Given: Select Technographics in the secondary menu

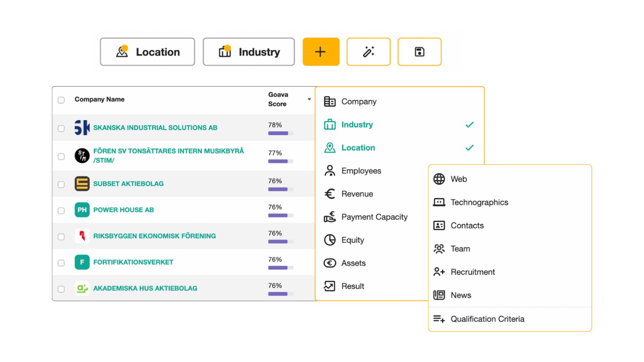Looking at the screenshot, I should [510, 202].
